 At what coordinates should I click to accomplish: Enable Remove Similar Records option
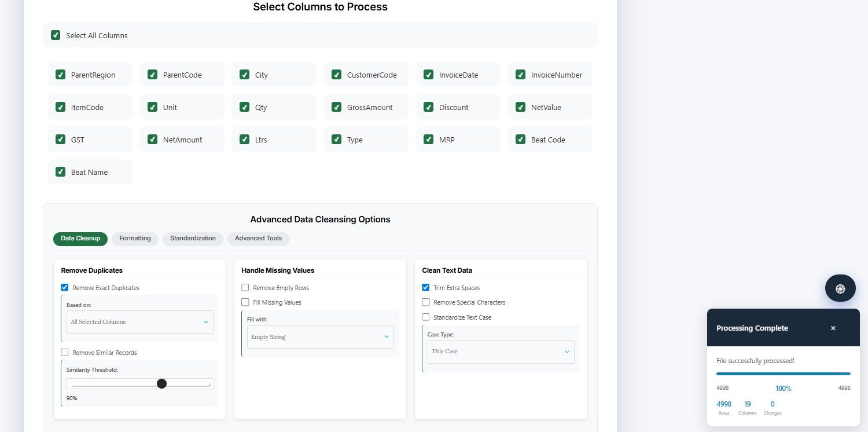(x=65, y=353)
